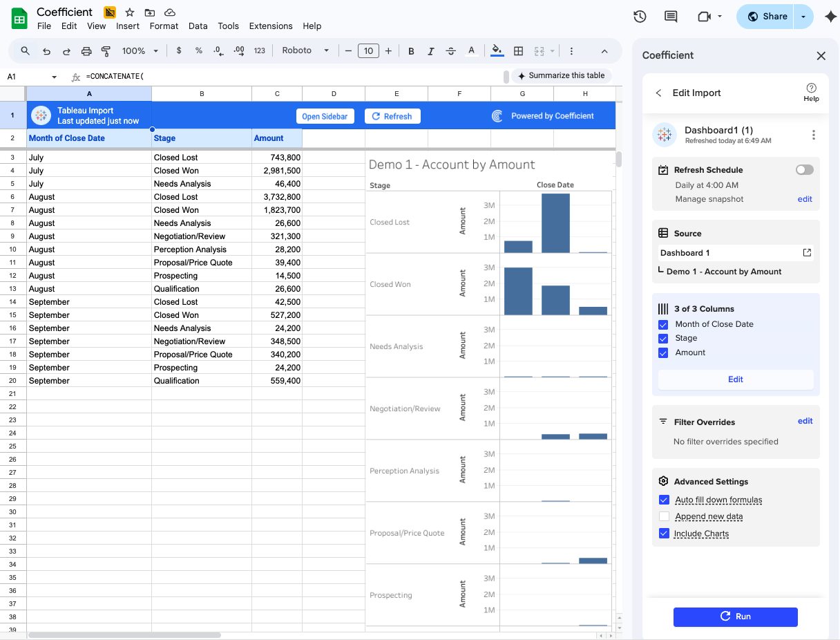Open version history clock icon
This screenshot has height=640, width=840.
(640, 17)
